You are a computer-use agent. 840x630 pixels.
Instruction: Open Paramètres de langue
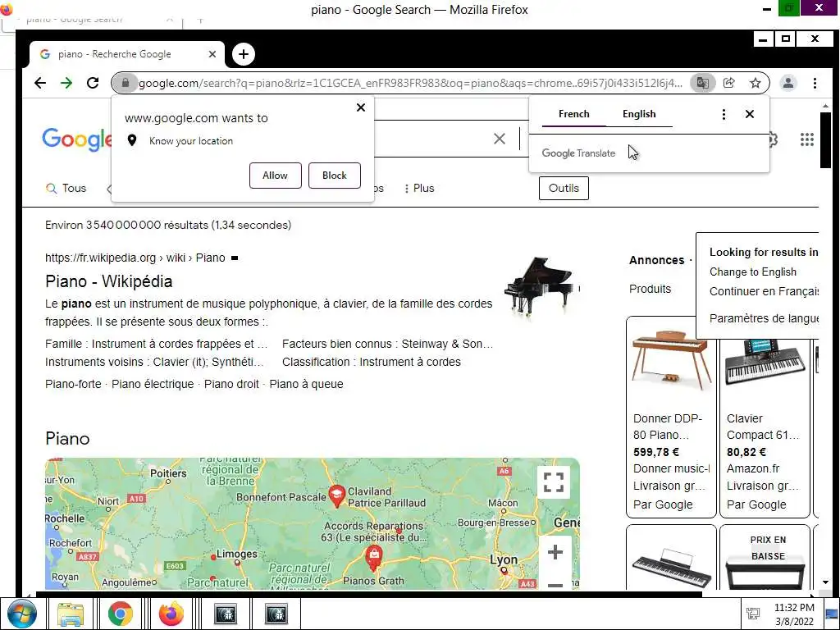(x=764, y=319)
